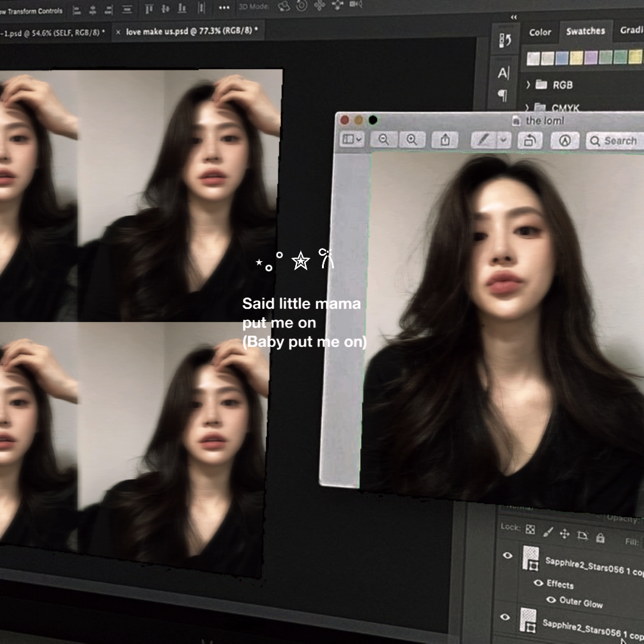Image resolution: width=644 pixels, height=644 pixels.
Task: Expand the RGB swatch folder
Action: click(528, 85)
